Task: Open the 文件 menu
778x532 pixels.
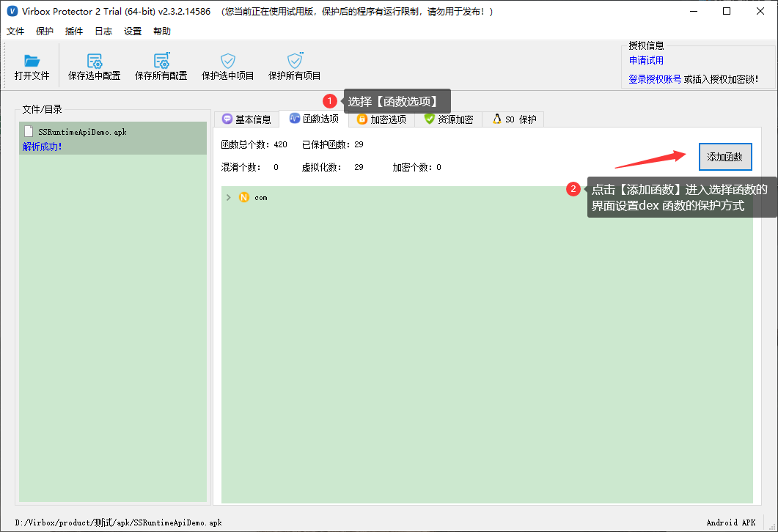Action: pos(15,32)
